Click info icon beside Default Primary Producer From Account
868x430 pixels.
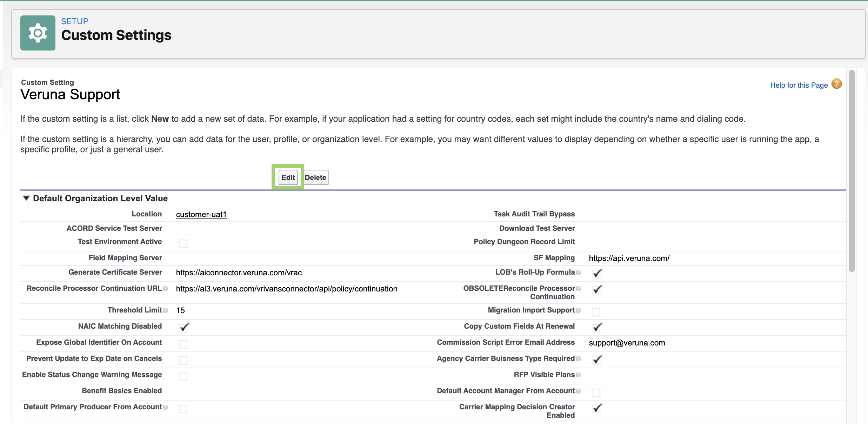point(165,407)
